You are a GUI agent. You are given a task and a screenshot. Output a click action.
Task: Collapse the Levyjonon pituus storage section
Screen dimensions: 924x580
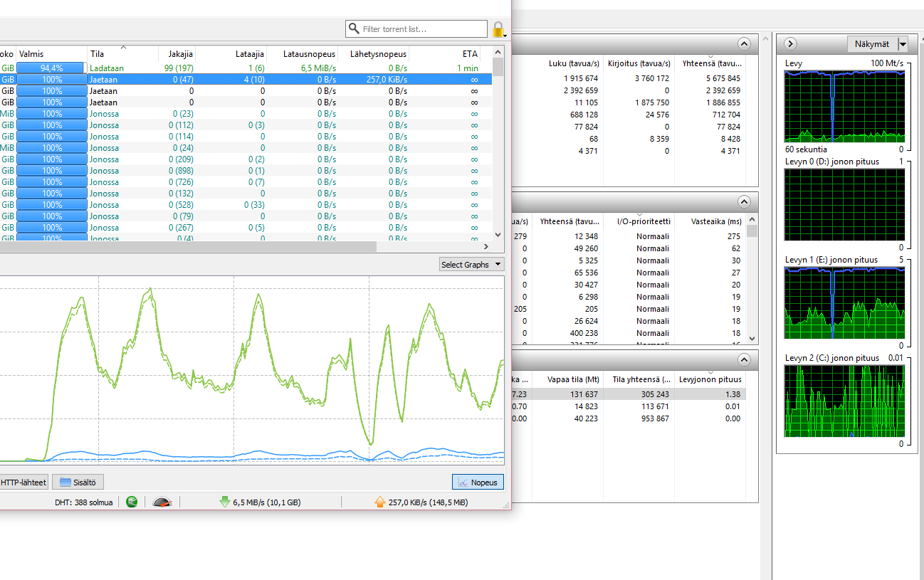744,359
